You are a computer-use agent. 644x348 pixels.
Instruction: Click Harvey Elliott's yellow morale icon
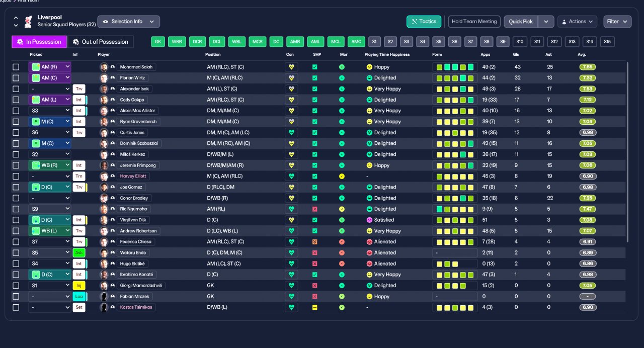click(342, 177)
